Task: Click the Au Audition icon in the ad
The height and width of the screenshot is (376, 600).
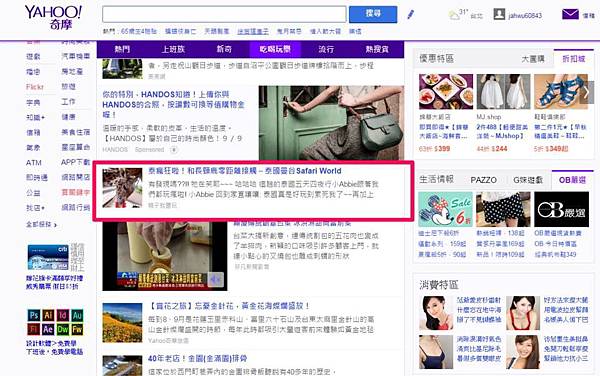Action: (77, 315)
